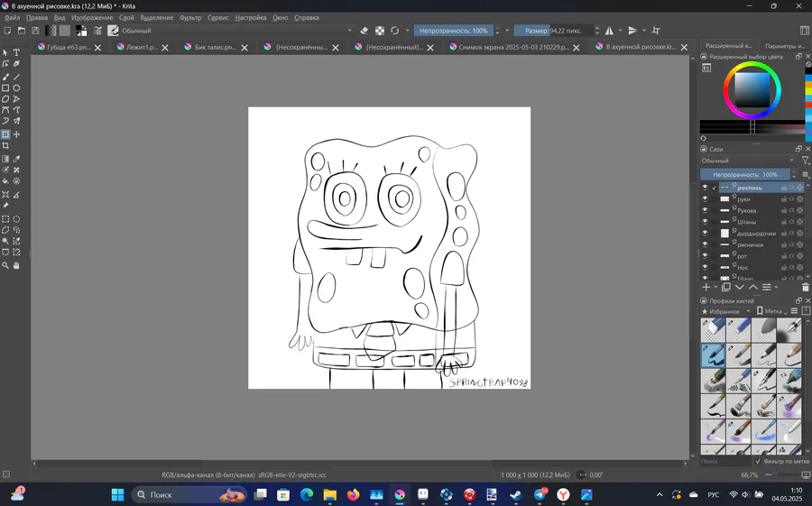This screenshot has width=812, height=506.
Task: Close the 'Бик талис.pn...' tab
Action: [245, 48]
